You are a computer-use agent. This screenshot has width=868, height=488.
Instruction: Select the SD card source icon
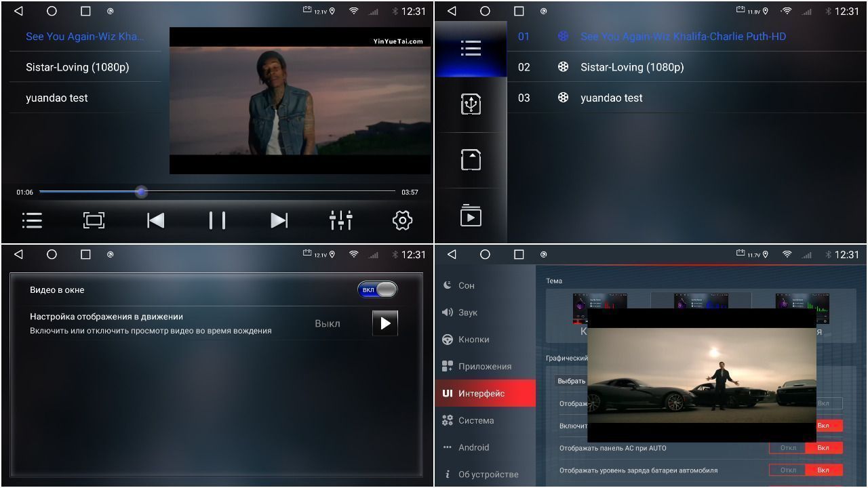coord(471,160)
